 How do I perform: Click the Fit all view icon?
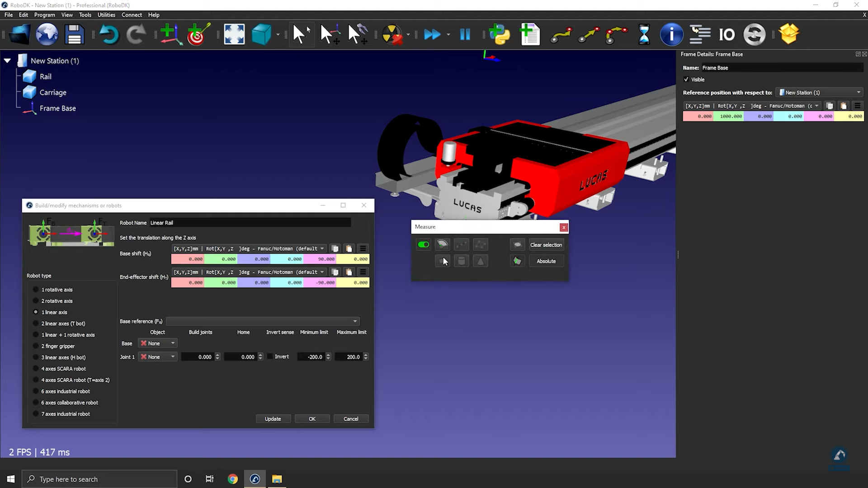pos(234,34)
